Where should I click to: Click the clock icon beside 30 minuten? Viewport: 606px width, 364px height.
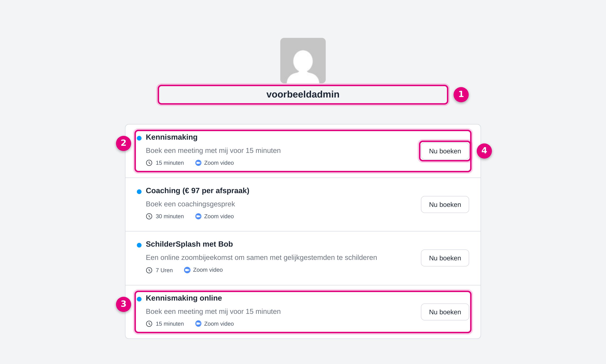click(x=149, y=216)
